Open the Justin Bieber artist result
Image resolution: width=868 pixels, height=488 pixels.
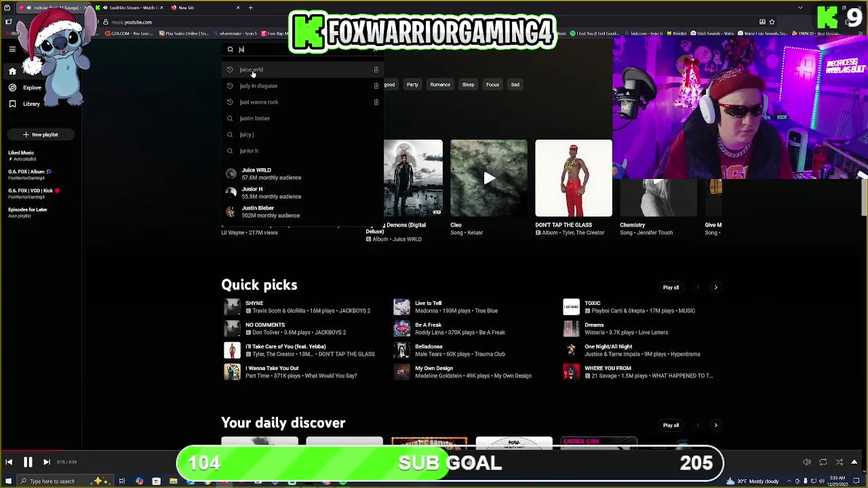click(x=303, y=212)
